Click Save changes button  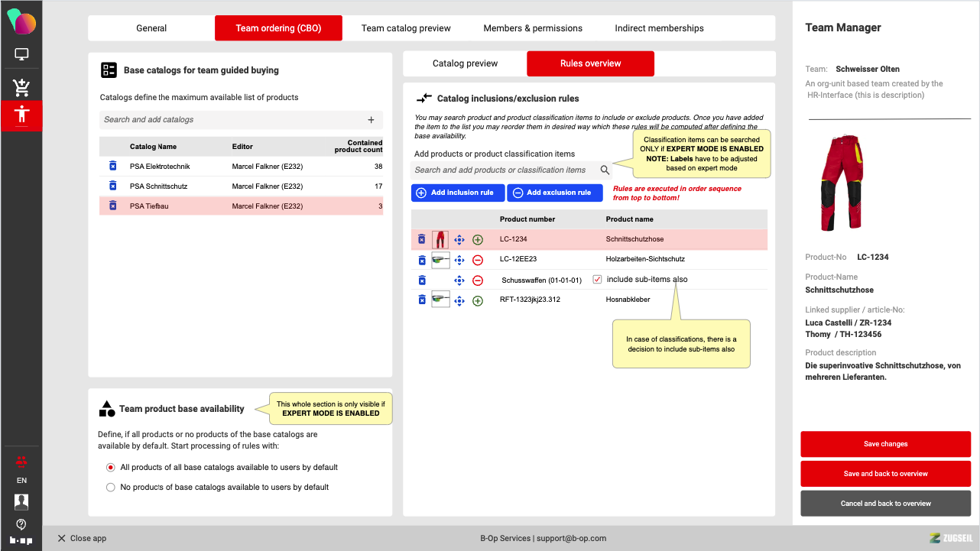click(885, 444)
